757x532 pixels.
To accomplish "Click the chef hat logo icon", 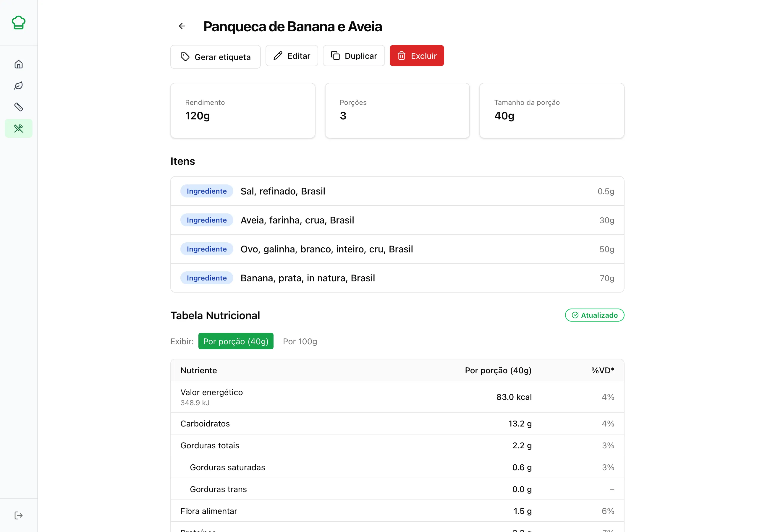I will pyautogui.click(x=18, y=22).
